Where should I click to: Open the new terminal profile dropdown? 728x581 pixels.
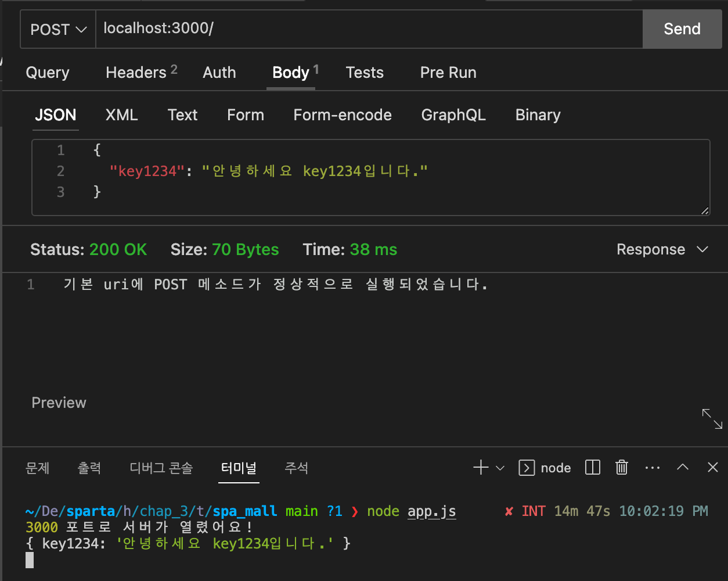500,468
